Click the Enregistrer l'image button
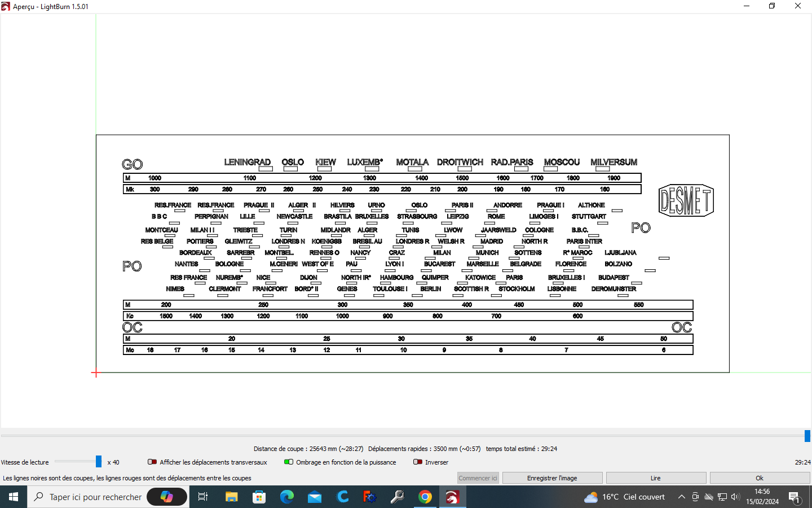Screen dimensions: 812x508 point(552,478)
